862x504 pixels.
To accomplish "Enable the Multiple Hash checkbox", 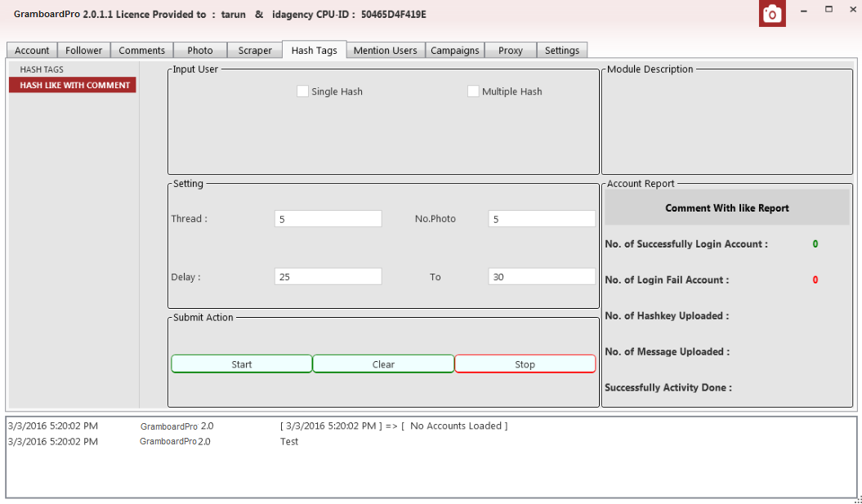I will tap(473, 91).
